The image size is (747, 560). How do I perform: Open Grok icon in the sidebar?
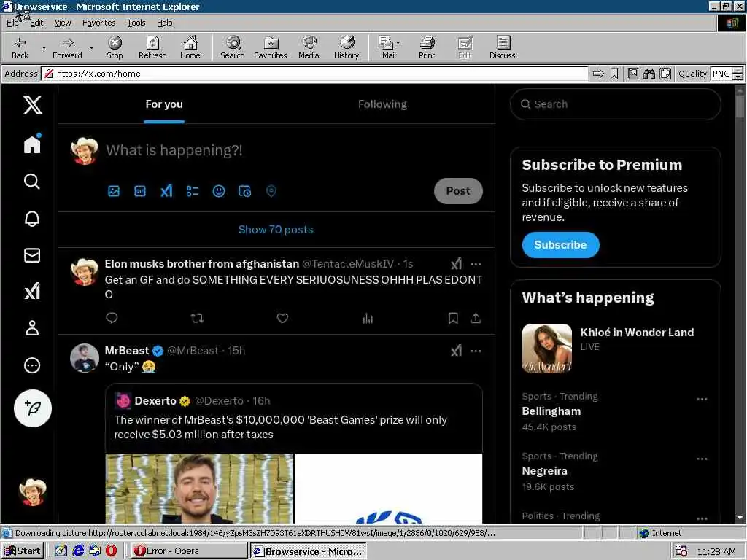pos(32,291)
